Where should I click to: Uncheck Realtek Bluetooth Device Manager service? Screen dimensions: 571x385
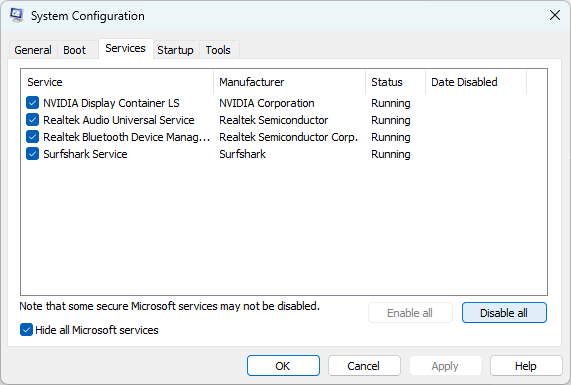(x=32, y=137)
